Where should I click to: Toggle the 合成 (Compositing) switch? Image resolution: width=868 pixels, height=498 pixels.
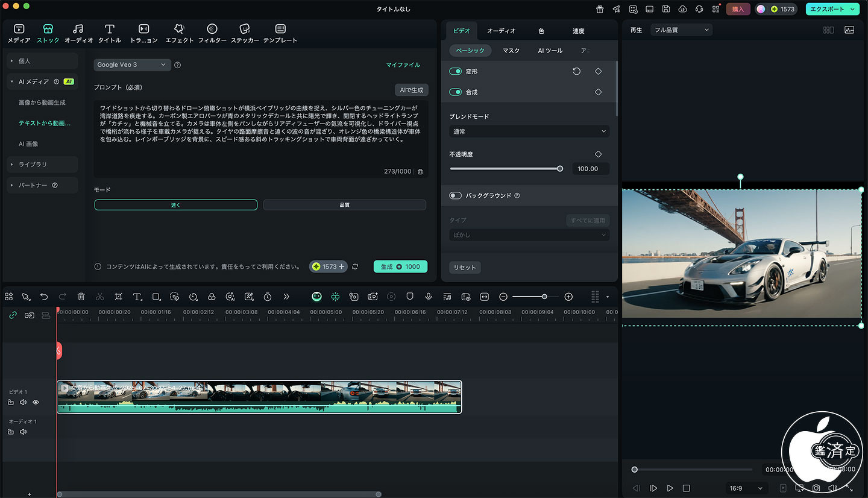coord(455,92)
